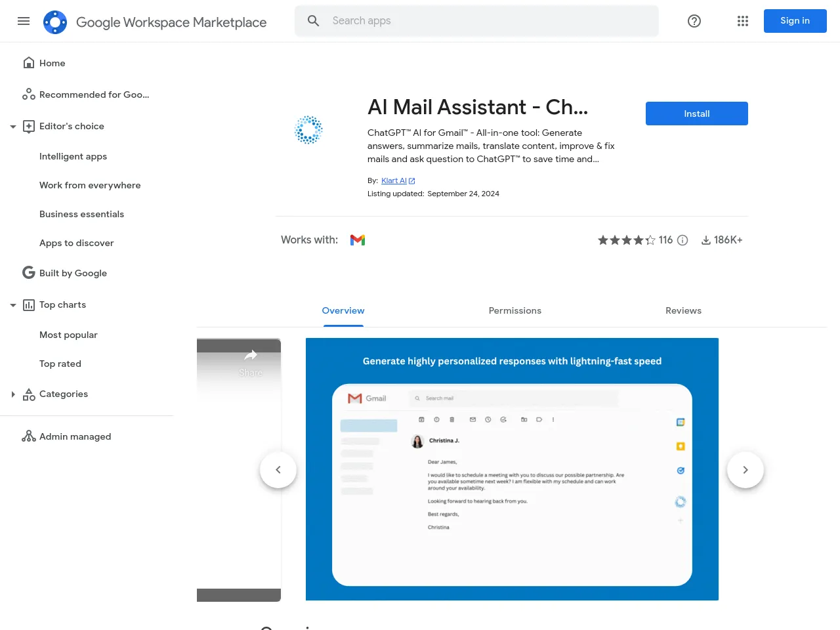Click the AI Mail Assistant app logo
The image size is (840, 630).
point(308,130)
